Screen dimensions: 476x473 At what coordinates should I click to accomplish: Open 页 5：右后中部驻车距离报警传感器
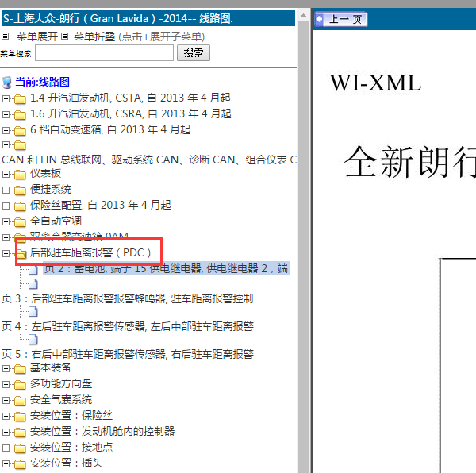click(128, 354)
